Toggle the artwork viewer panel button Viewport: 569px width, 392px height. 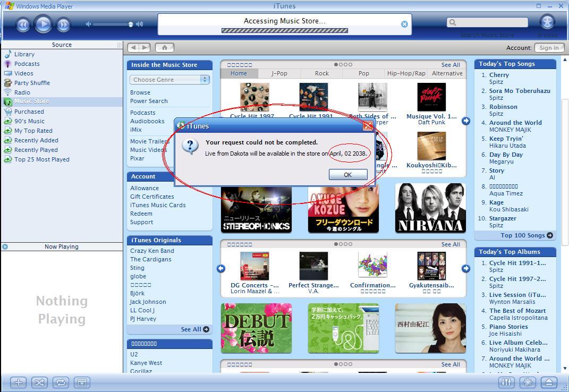(81, 382)
